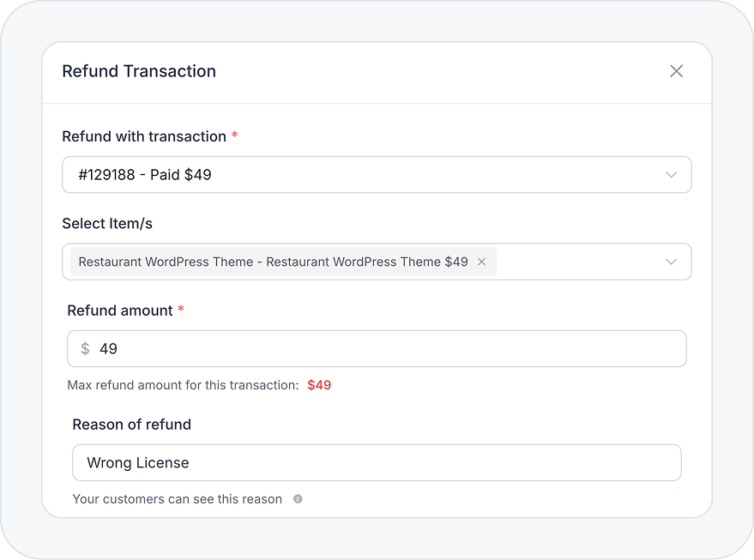Click red asterisk next to Refund amount

click(181, 310)
